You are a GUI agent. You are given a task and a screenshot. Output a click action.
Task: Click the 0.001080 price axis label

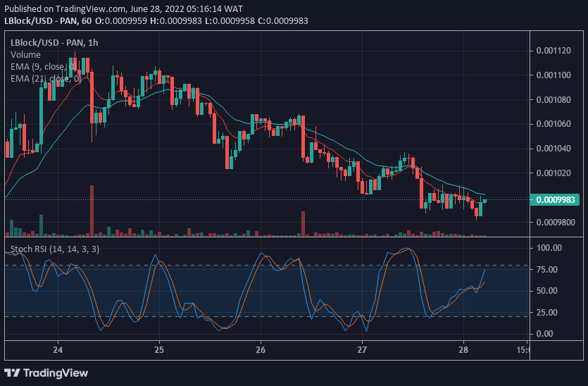tap(553, 100)
